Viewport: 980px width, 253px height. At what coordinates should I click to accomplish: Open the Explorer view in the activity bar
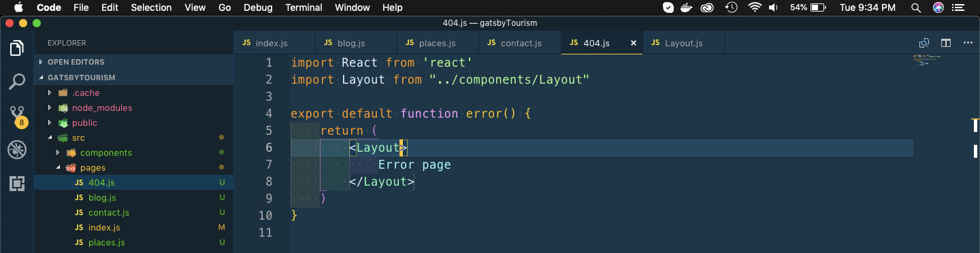(x=17, y=48)
